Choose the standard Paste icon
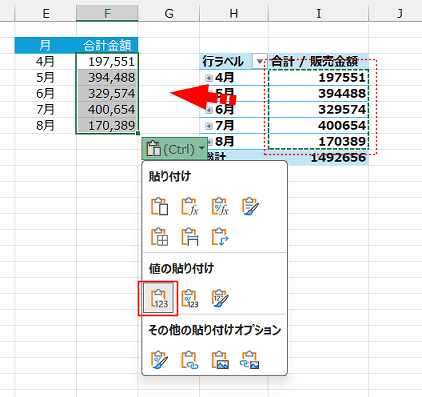Screen dimensions: 422x397 [159, 207]
